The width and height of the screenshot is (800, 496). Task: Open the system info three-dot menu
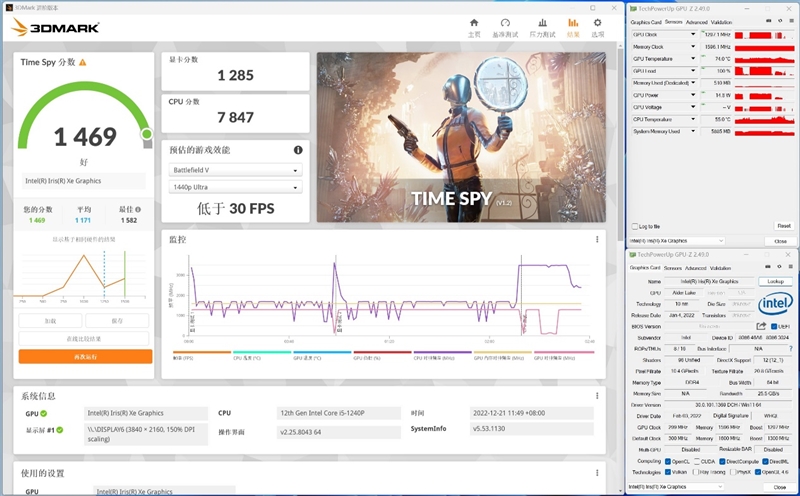(x=597, y=395)
